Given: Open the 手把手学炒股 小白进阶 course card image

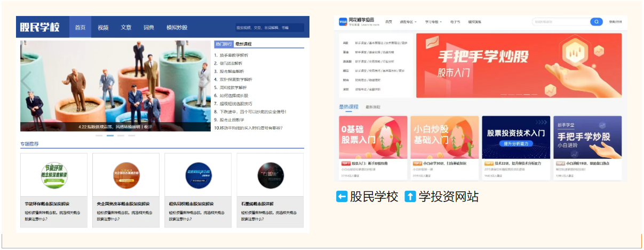Looking at the screenshot, I should (587, 138).
